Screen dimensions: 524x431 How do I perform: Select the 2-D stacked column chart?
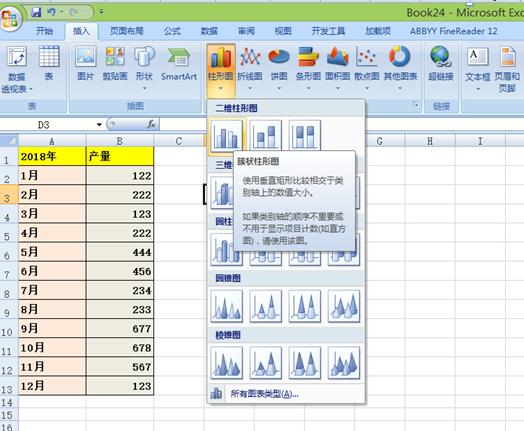(265, 135)
